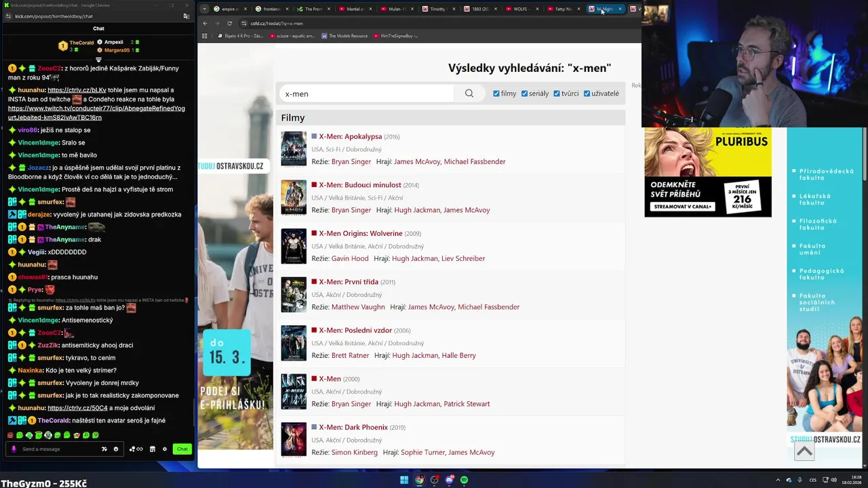Open OBS Studio from the taskbar
Viewport: 868px width, 488px height.
[435, 480]
